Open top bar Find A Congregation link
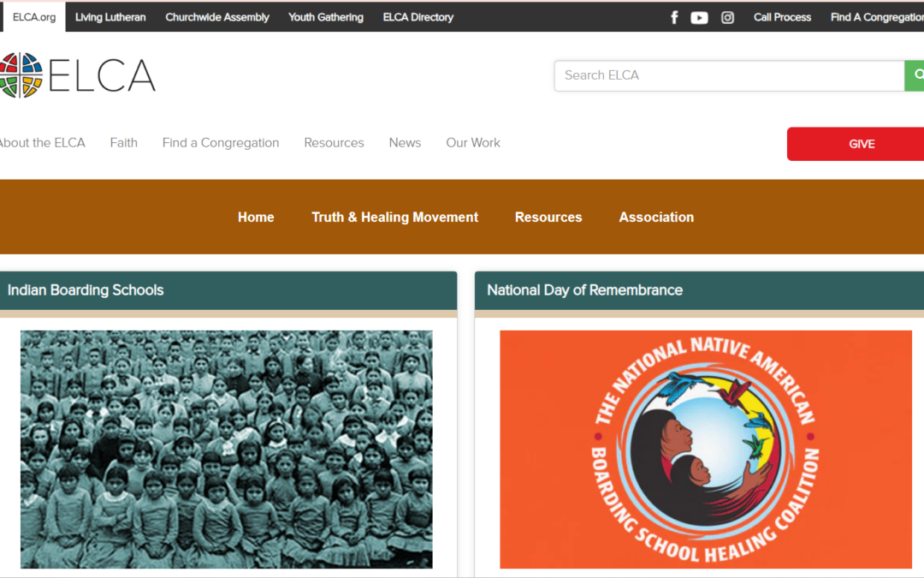924x578 pixels. 877,17
